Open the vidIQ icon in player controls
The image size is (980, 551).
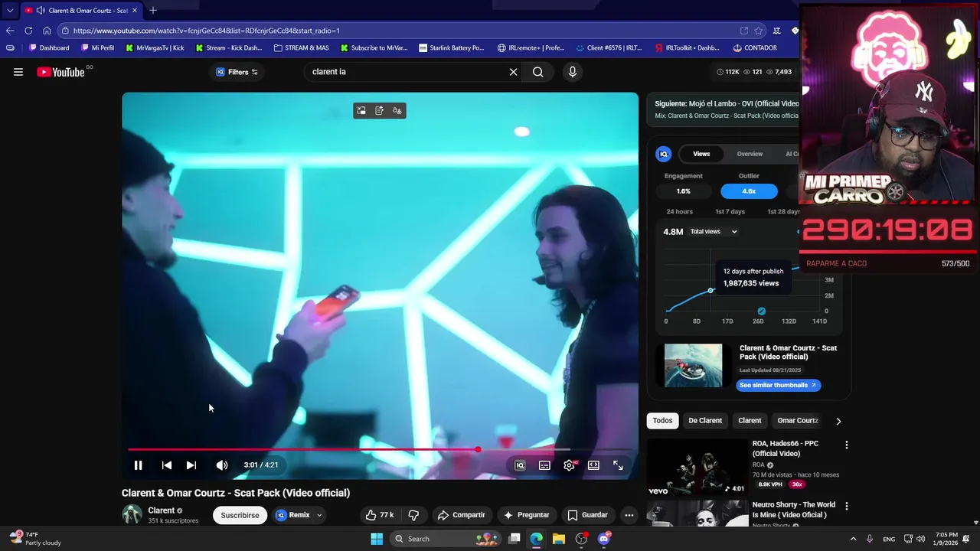[x=520, y=465]
